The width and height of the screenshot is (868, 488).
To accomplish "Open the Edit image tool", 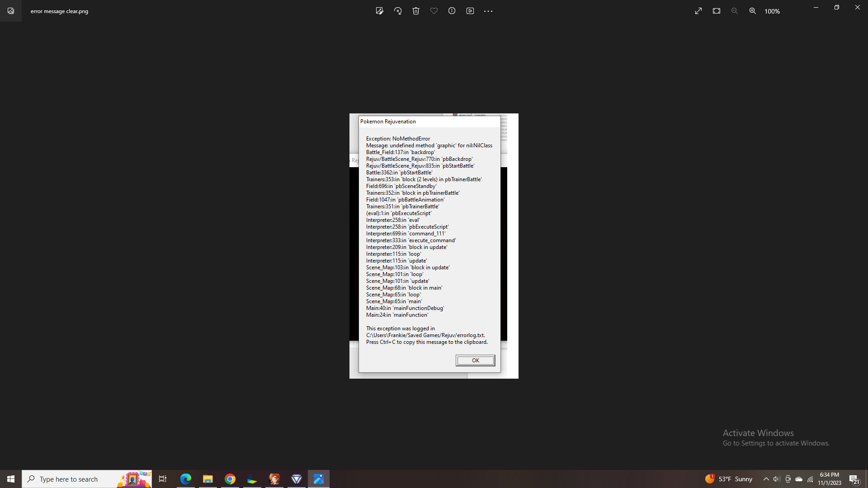I will pyautogui.click(x=380, y=11).
